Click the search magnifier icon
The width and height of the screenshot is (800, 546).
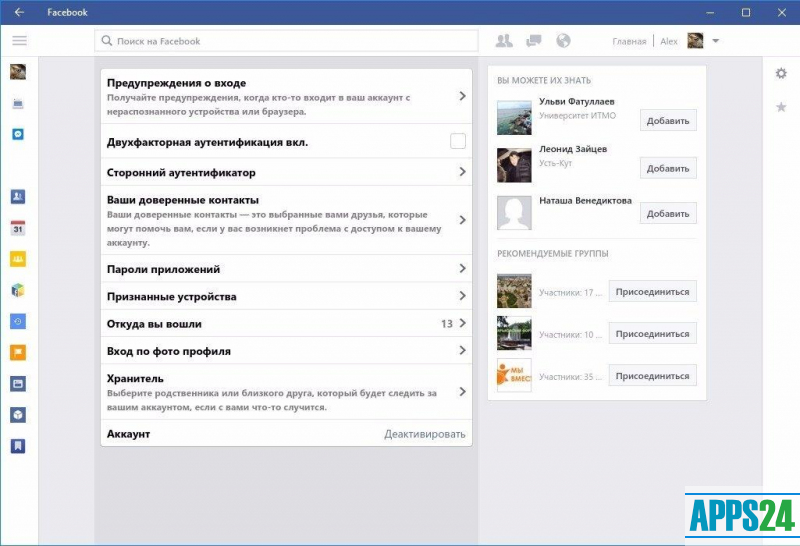(106, 41)
